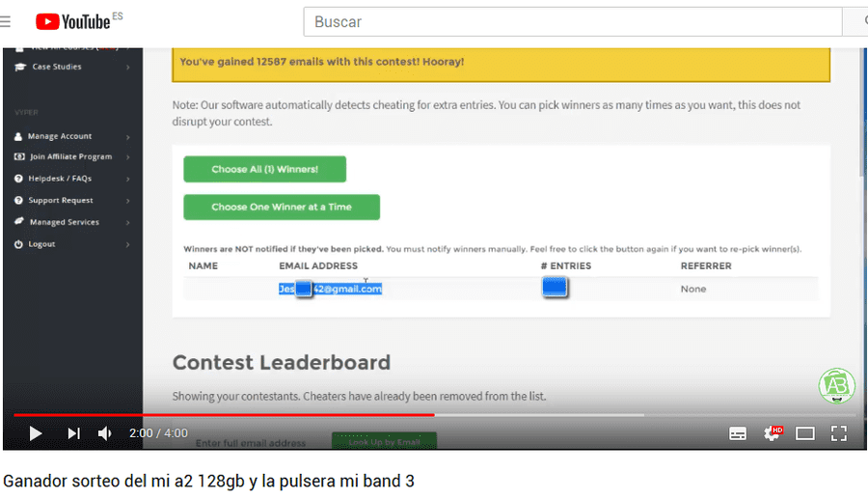868x500 pixels.
Task: Skip to the next video
Action: click(73, 433)
